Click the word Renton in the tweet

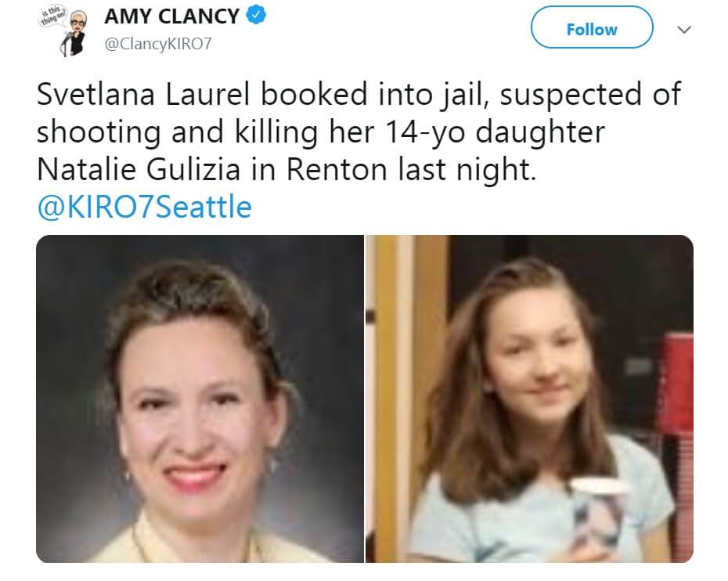click(x=337, y=169)
